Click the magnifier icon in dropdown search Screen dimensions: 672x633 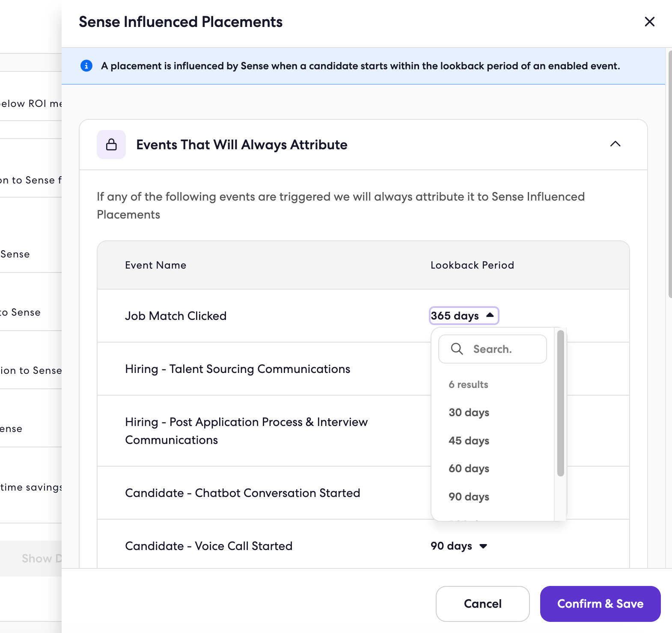[457, 349]
